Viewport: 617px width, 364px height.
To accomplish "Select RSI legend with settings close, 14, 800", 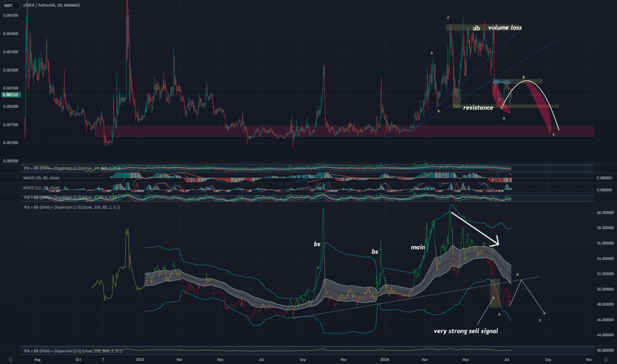I will click(72, 168).
